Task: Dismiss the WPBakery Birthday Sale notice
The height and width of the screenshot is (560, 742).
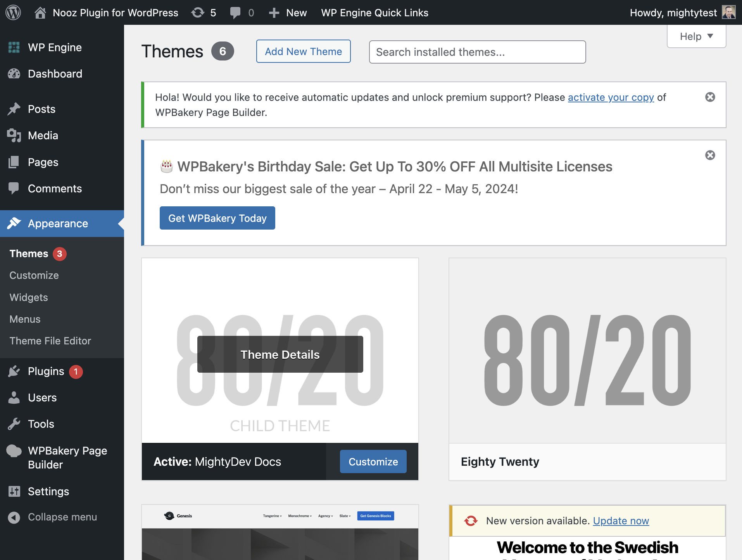Action: [710, 155]
